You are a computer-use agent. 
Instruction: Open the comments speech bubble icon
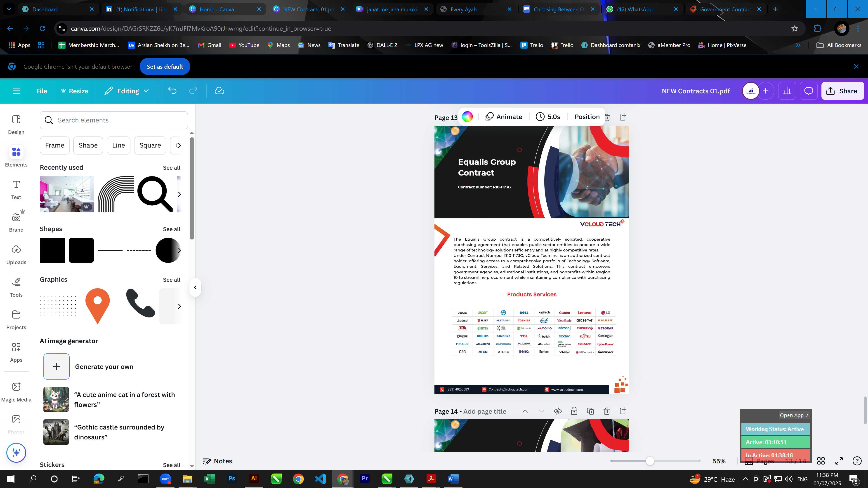point(809,91)
